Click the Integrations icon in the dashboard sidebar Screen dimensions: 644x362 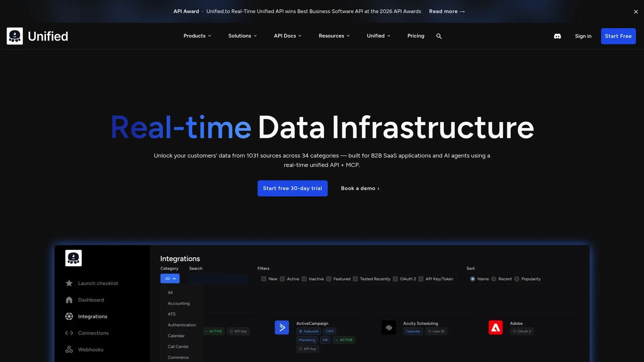coord(69,316)
